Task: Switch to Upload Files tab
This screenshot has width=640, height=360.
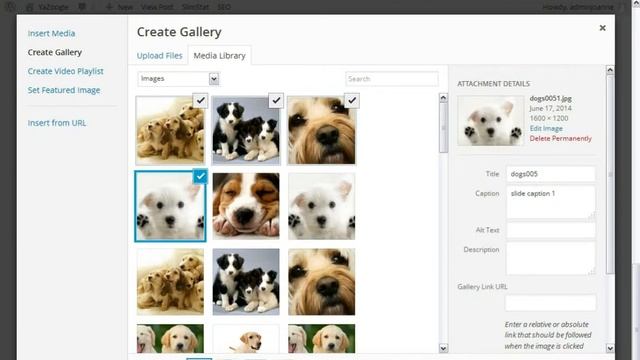Action: [x=160, y=56]
